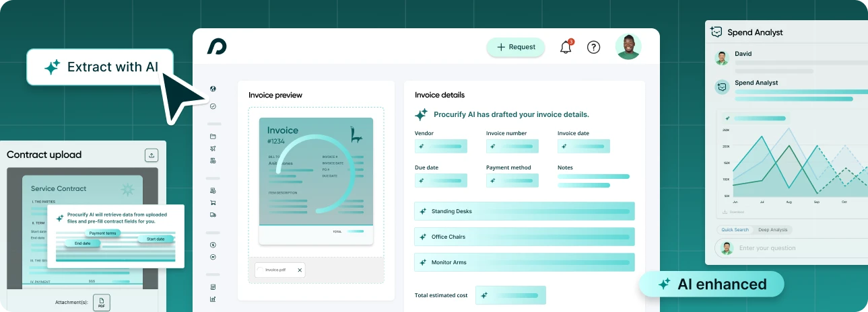Click the Vendor field

pos(441,146)
